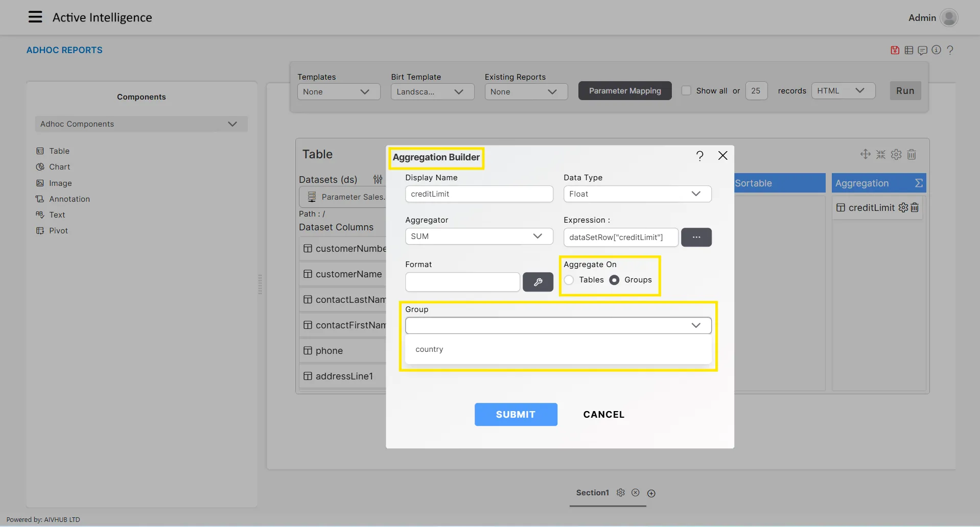Select the Groups radio button
Image resolution: width=980 pixels, height=527 pixels.
click(x=615, y=280)
